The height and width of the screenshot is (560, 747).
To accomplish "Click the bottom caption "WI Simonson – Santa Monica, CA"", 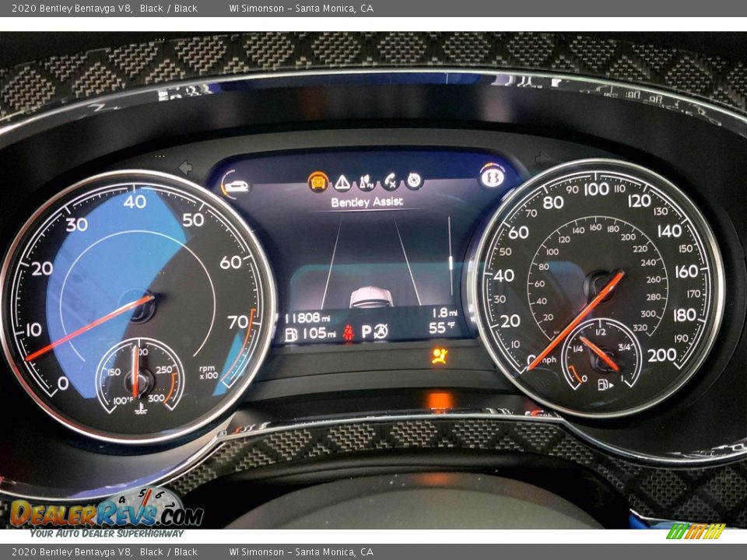I will pos(301,552).
